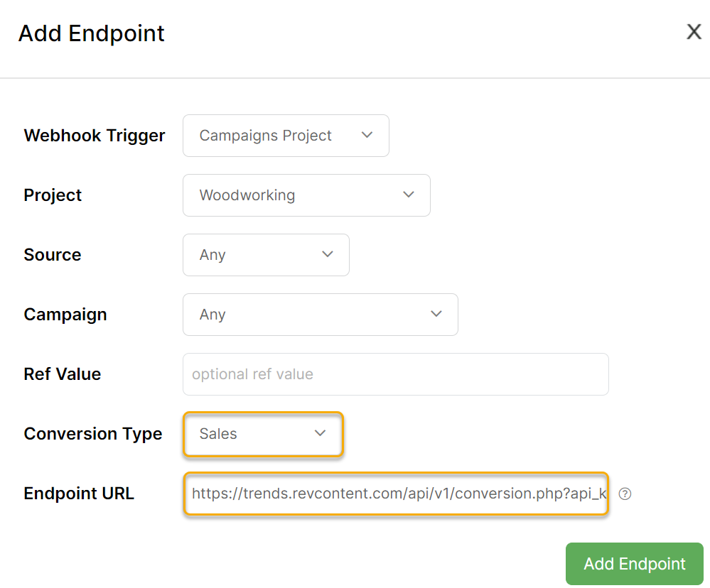The height and width of the screenshot is (588, 710).
Task: Open the Campaigns Project trigger dropdown
Action: pos(285,136)
